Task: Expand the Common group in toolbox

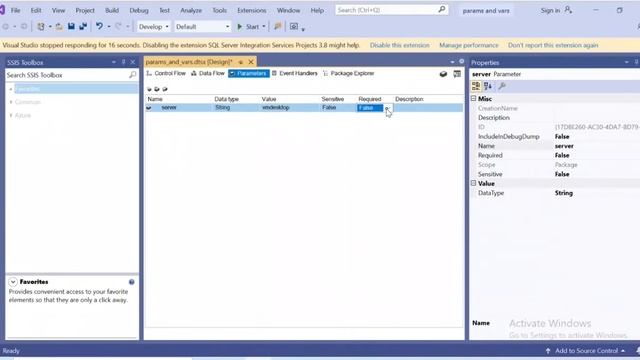Action: click(11, 102)
